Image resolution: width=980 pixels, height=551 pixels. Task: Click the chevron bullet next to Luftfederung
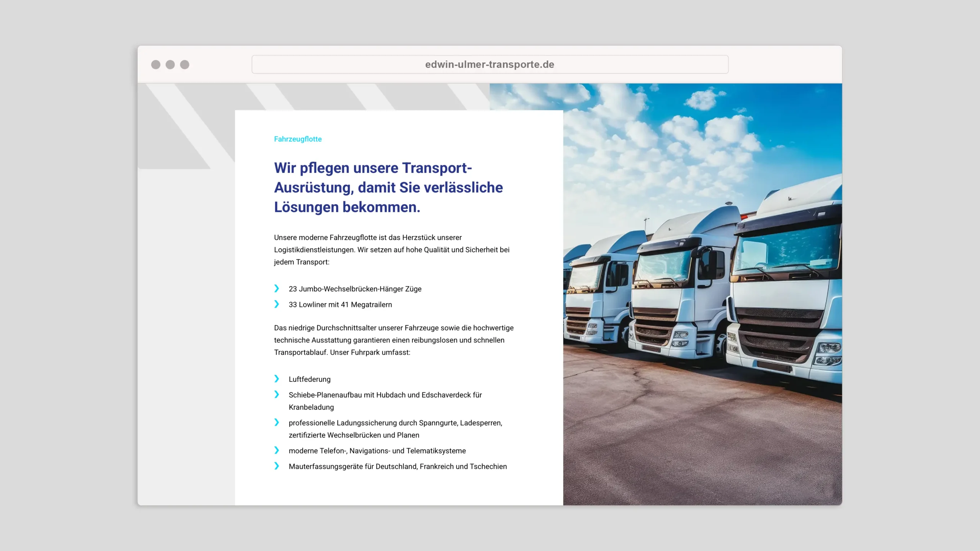click(277, 379)
